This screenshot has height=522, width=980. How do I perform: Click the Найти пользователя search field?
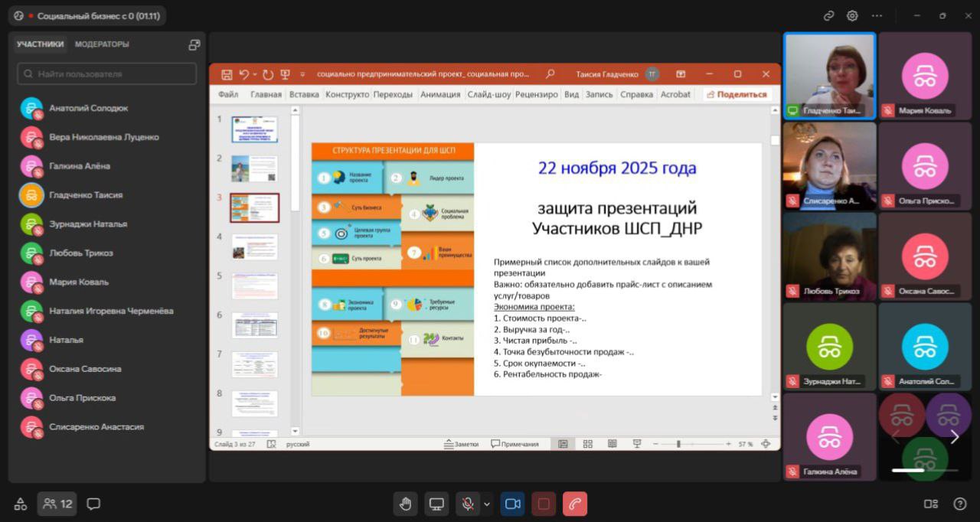tap(107, 74)
